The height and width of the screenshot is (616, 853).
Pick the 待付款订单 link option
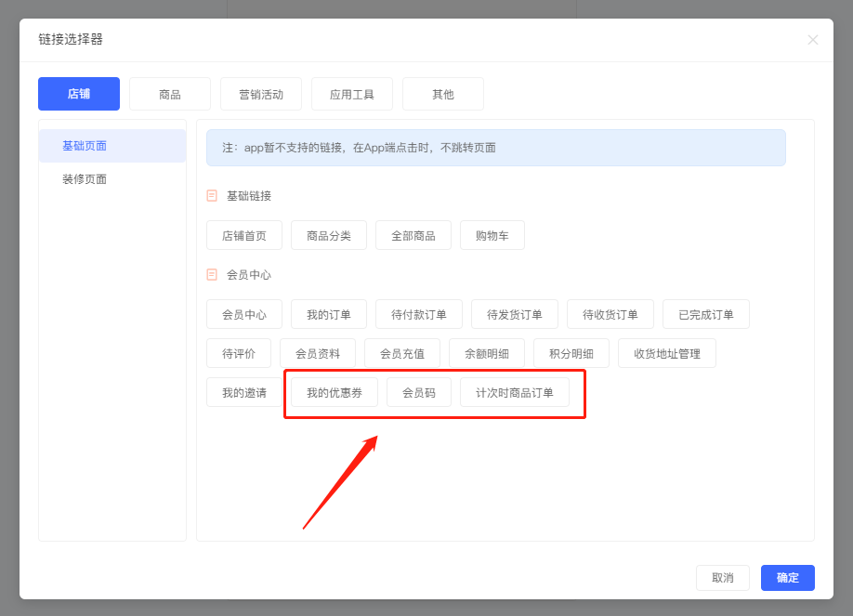[419, 315]
